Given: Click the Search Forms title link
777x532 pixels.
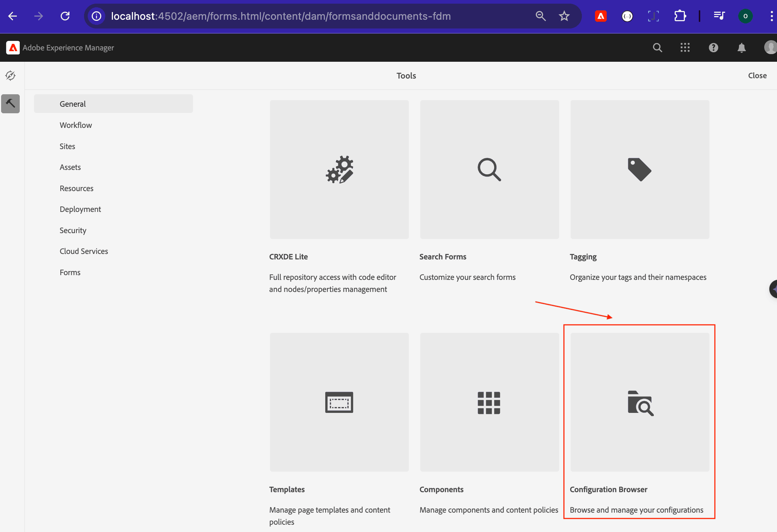Looking at the screenshot, I should [x=443, y=256].
